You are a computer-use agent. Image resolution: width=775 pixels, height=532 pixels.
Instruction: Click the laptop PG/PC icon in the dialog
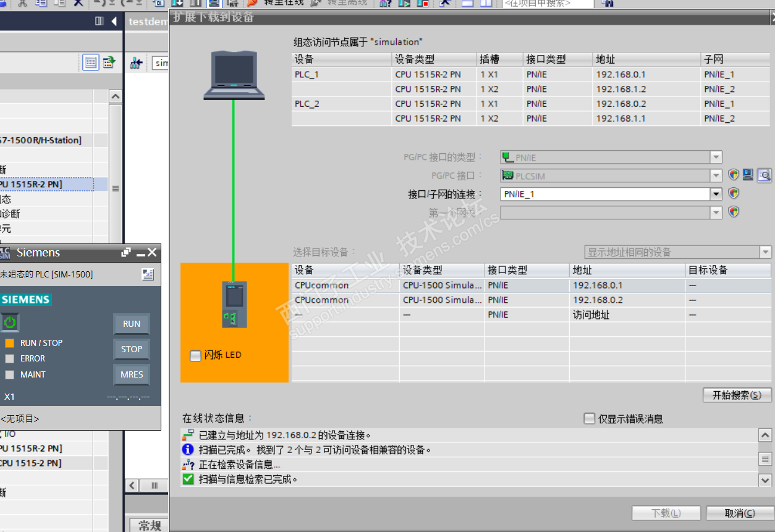tap(234, 75)
